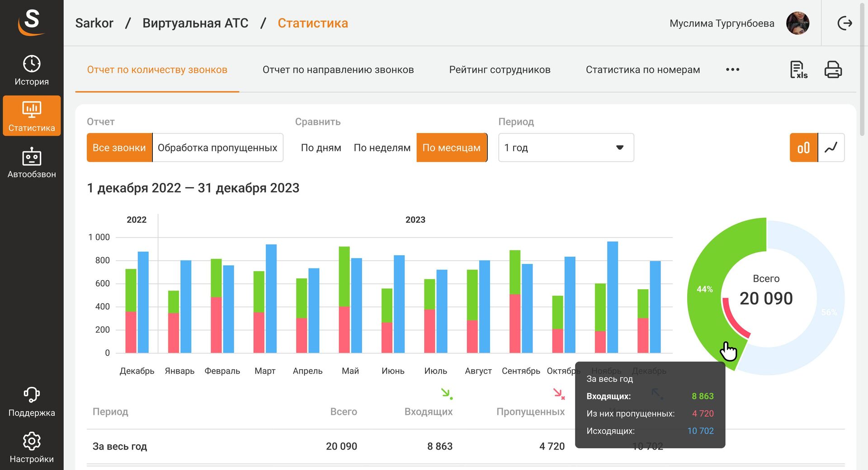Export report to xls file

point(798,70)
